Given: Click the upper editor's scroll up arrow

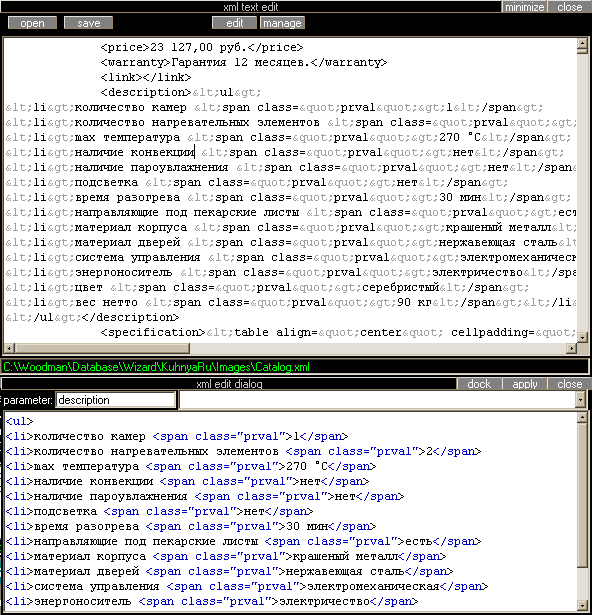Looking at the screenshot, I should coord(582,43).
